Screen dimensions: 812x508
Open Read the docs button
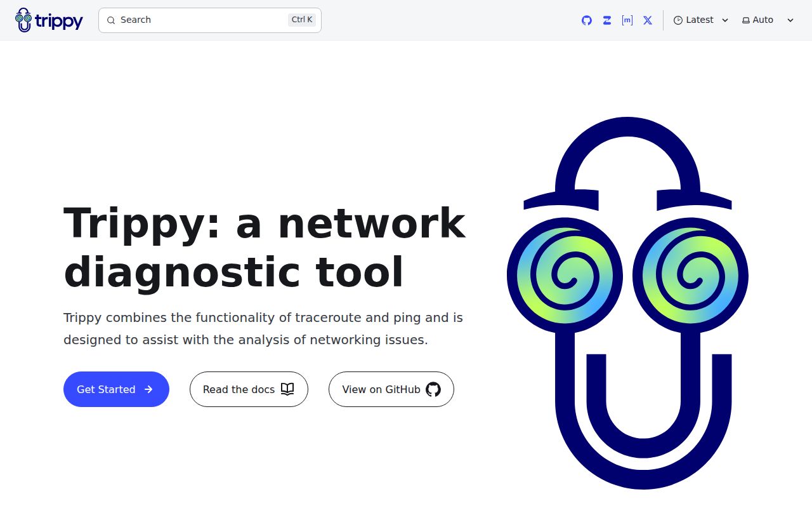[249, 389]
